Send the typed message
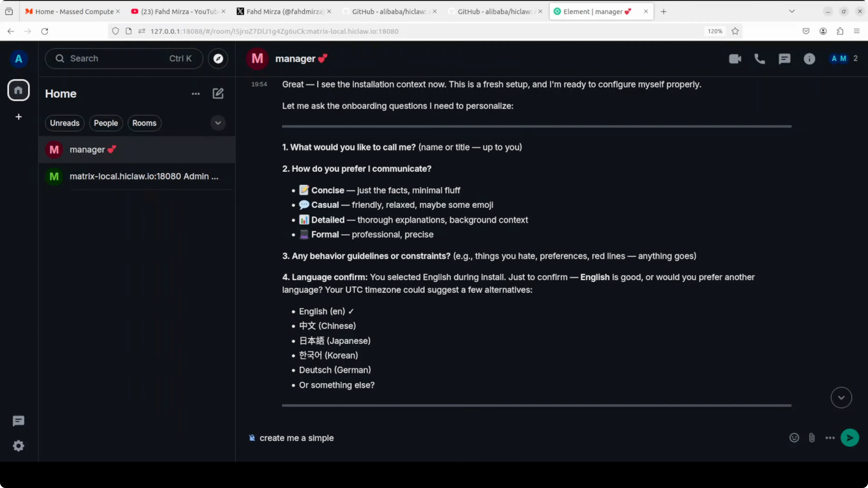 pyautogui.click(x=849, y=438)
